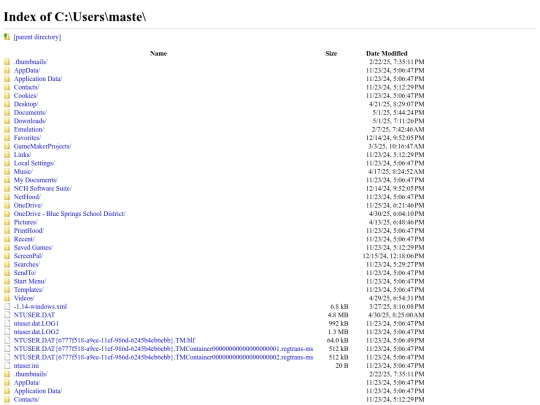The image size is (540, 405).
Task: Click the 1.3 MB size of ntuser.dat.LOG2
Action: coord(338,332)
